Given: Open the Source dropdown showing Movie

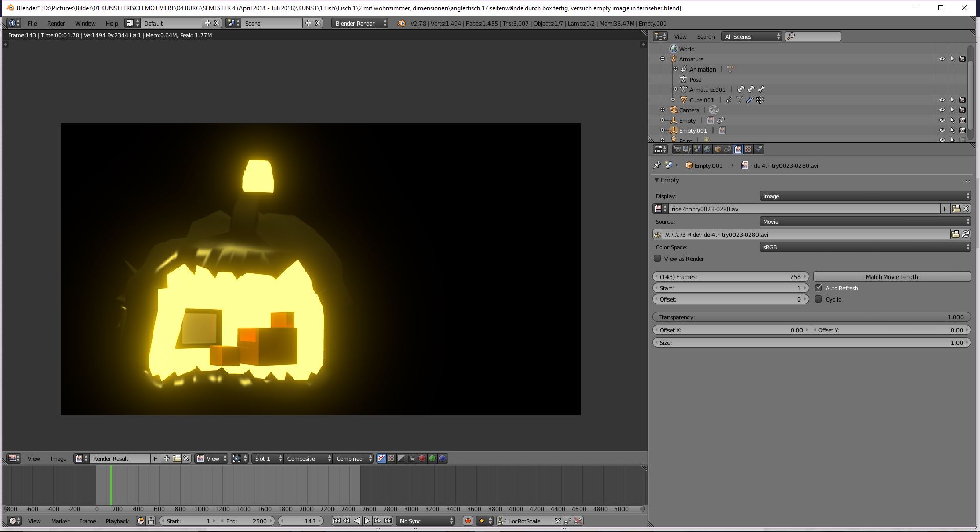Looking at the screenshot, I should 865,221.
